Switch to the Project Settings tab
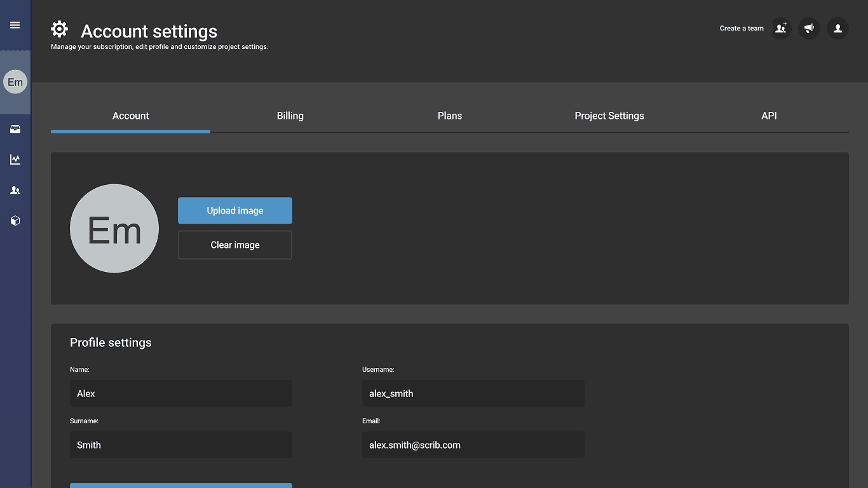The height and width of the screenshot is (488, 868). (x=609, y=116)
